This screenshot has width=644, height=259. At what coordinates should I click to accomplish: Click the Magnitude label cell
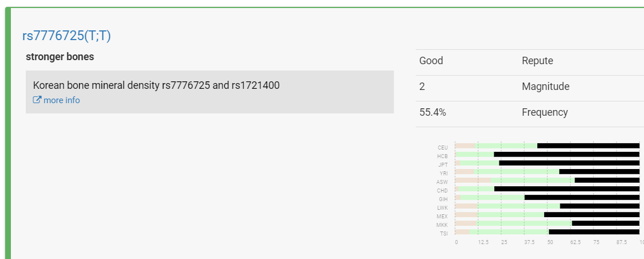pyautogui.click(x=545, y=87)
